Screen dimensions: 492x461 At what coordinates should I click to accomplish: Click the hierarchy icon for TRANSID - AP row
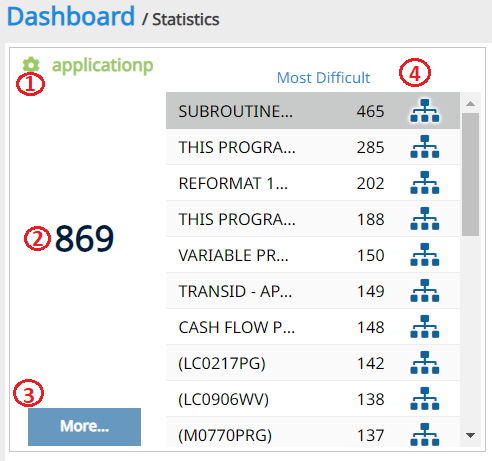pos(425,291)
